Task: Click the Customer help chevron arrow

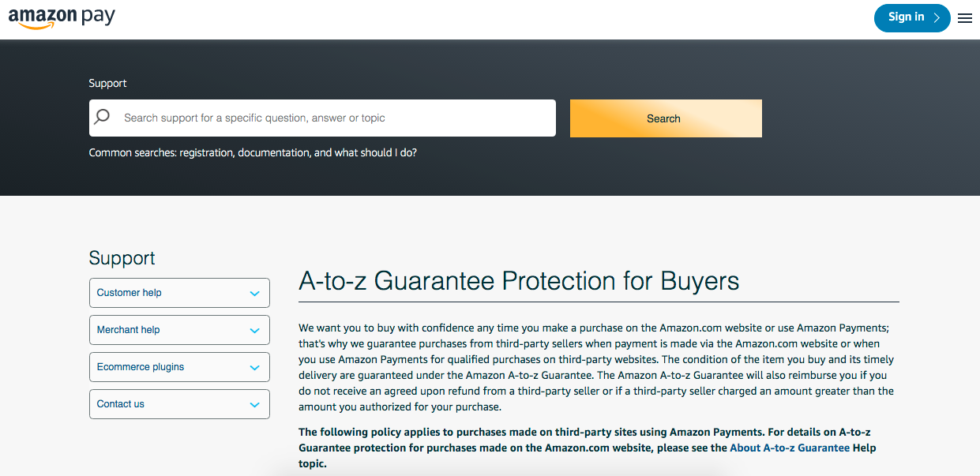Action: click(254, 294)
